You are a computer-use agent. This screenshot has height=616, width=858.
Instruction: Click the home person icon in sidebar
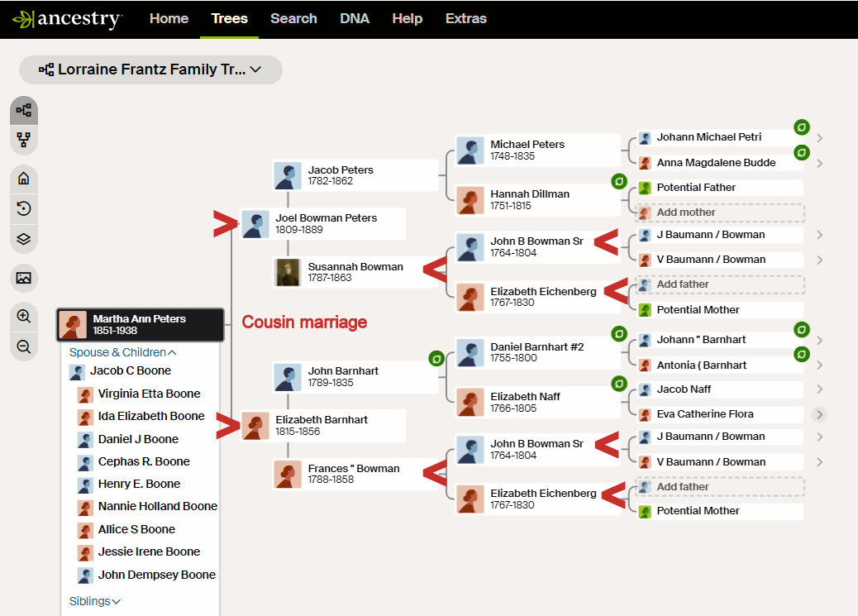24,179
